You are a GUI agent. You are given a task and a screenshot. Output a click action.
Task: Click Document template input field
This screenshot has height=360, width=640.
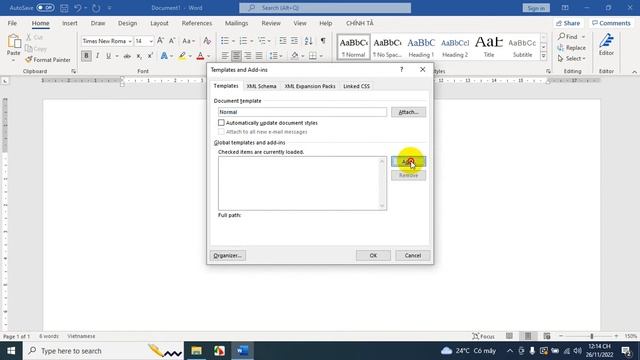click(302, 112)
